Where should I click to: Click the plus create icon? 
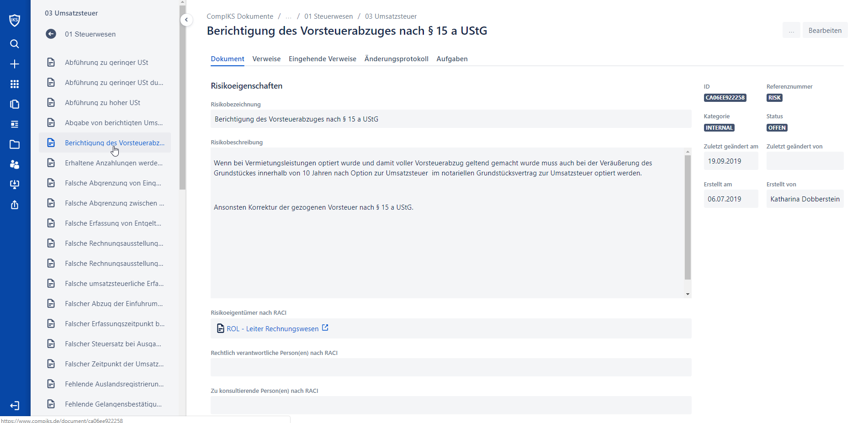coord(15,64)
